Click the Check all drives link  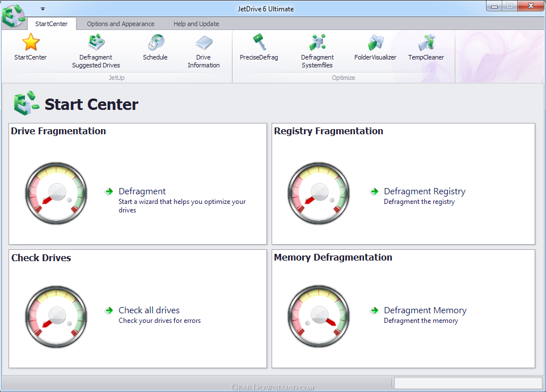point(149,310)
